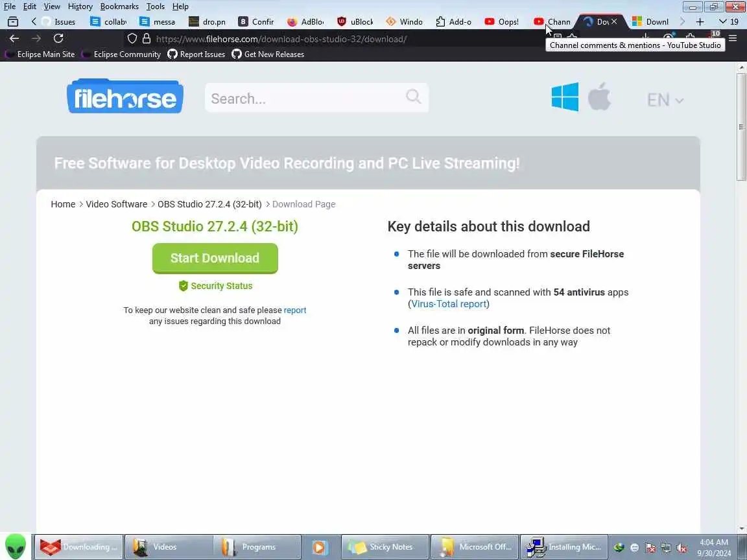This screenshot has width=747, height=560.
Task: Open a new tab with plus button
Action: pyautogui.click(x=700, y=22)
